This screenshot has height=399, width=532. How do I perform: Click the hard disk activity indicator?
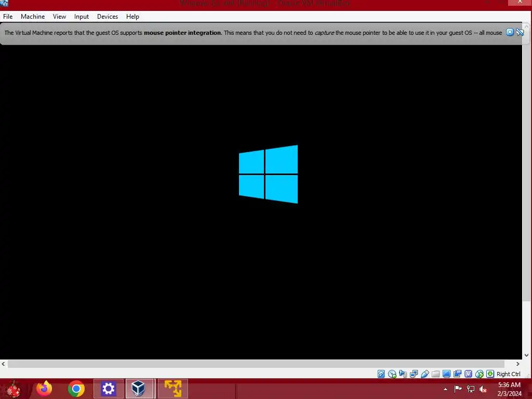[x=381, y=374]
